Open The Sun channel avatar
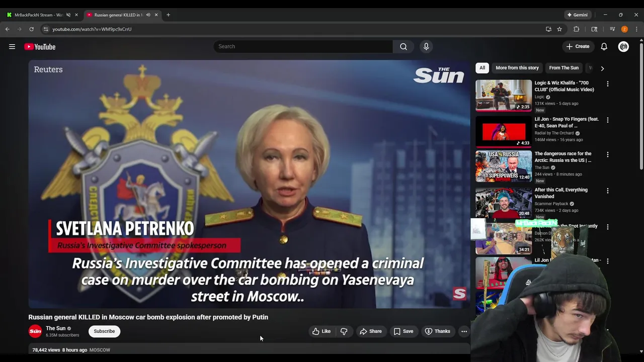 pyautogui.click(x=35, y=331)
